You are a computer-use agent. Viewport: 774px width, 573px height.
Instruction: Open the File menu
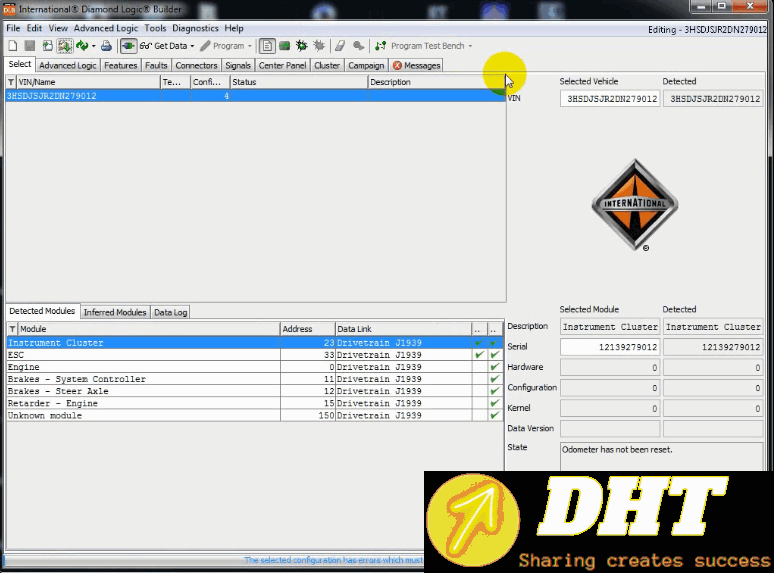pos(13,28)
